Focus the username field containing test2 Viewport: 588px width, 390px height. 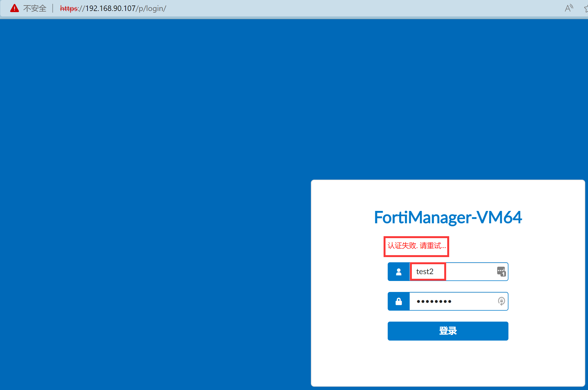click(425, 272)
